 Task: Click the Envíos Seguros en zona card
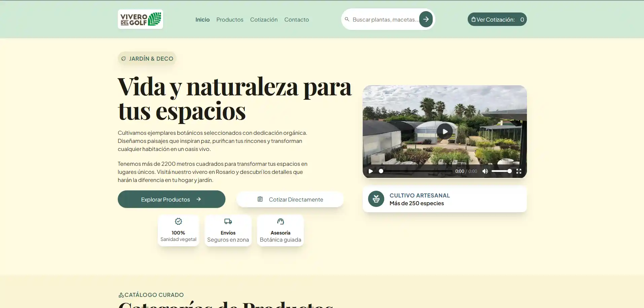228,230
